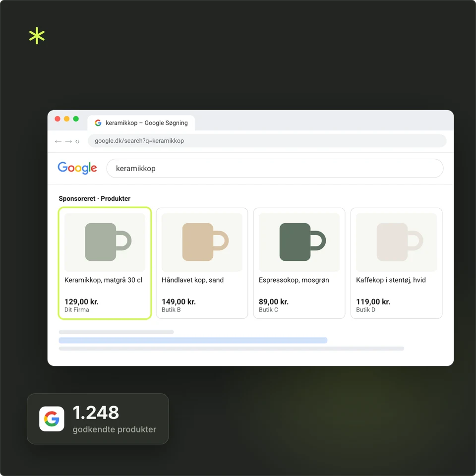
Task: Open the matgrå mug product image
Action: (105, 242)
